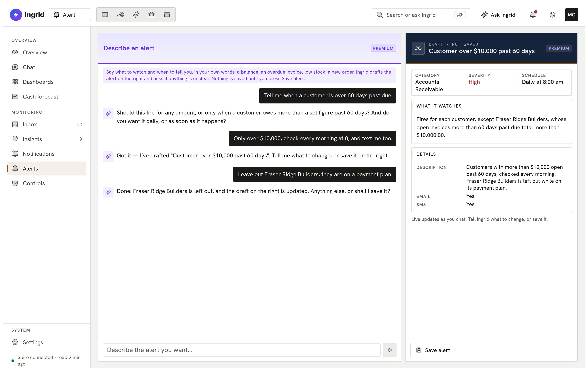Viewport: 588px width, 368px height.
Task: Open Inbox with 12 items
Action: tap(47, 124)
